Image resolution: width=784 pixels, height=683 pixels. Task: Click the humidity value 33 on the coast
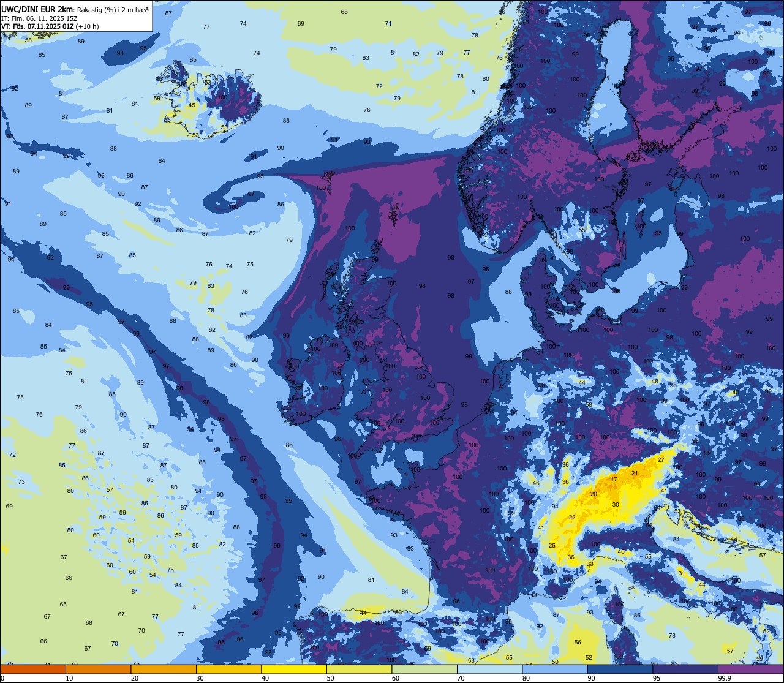point(590,564)
